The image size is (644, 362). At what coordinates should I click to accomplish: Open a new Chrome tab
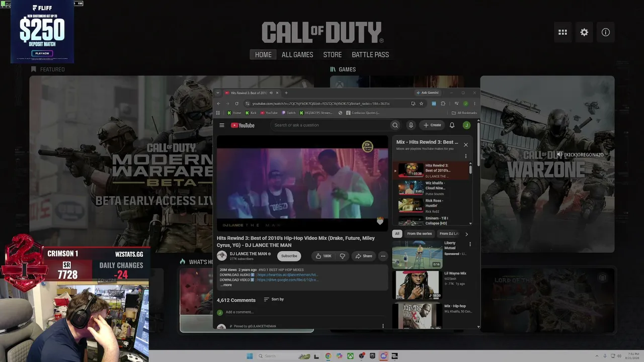point(286,93)
